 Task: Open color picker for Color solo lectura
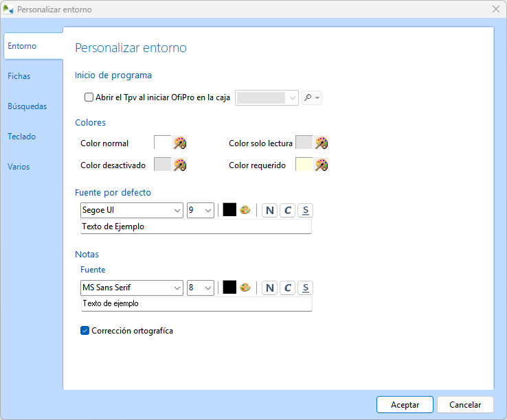point(322,143)
